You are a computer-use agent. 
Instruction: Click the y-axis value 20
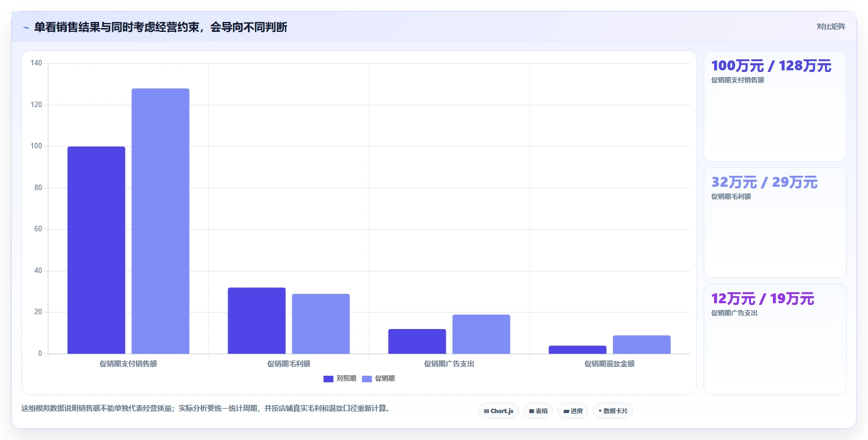pyautogui.click(x=38, y=312)
